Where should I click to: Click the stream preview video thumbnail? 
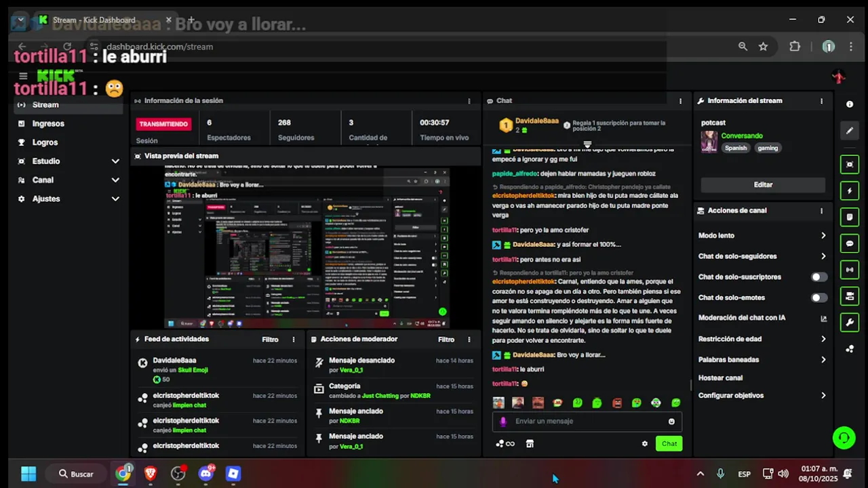click(x=307, y=246)
